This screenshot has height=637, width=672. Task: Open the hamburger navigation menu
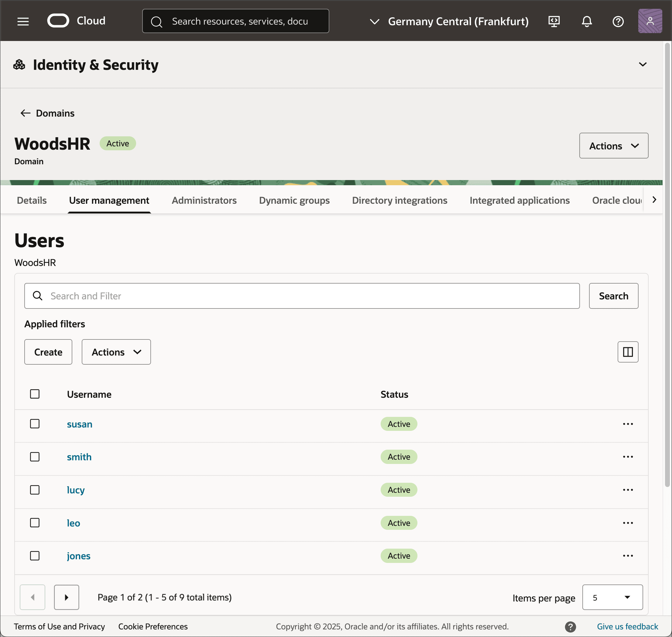(23, 21)
